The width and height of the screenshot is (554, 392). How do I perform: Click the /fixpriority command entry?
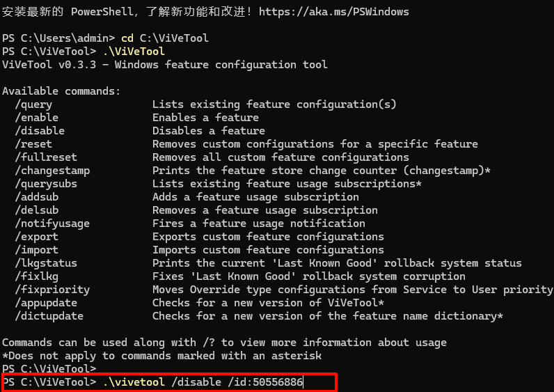click(x=52, y=290)
